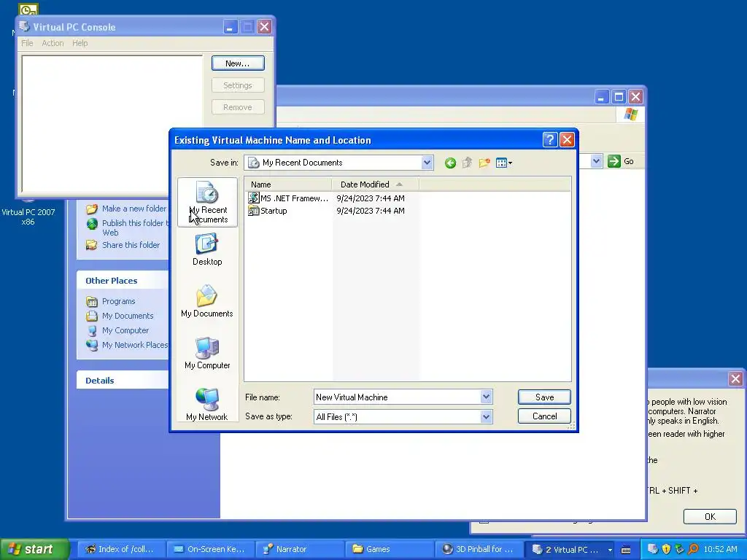The image size is (747, 560).
Task: Click the New... button in Virtual PC Console
Action: tap(238, 63)
